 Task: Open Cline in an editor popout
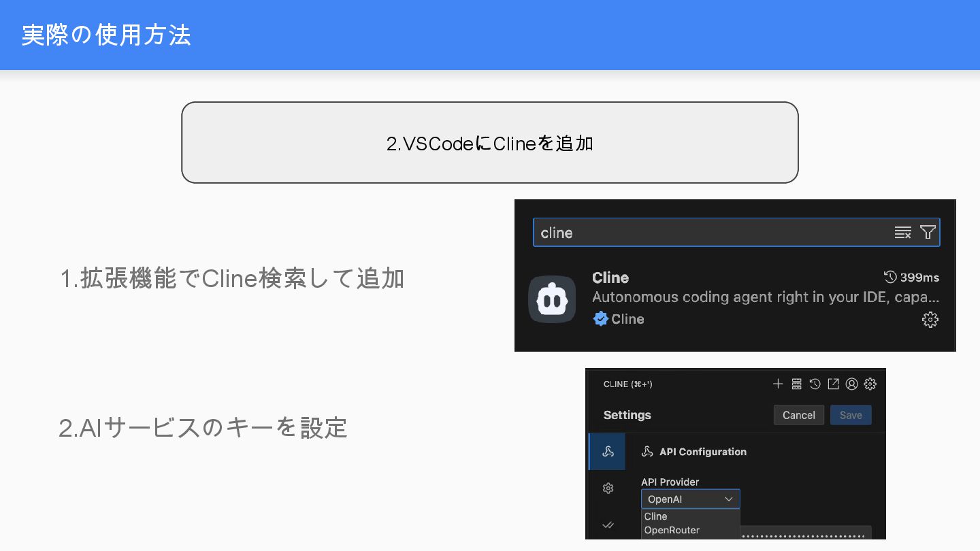(x=833, y=384)
